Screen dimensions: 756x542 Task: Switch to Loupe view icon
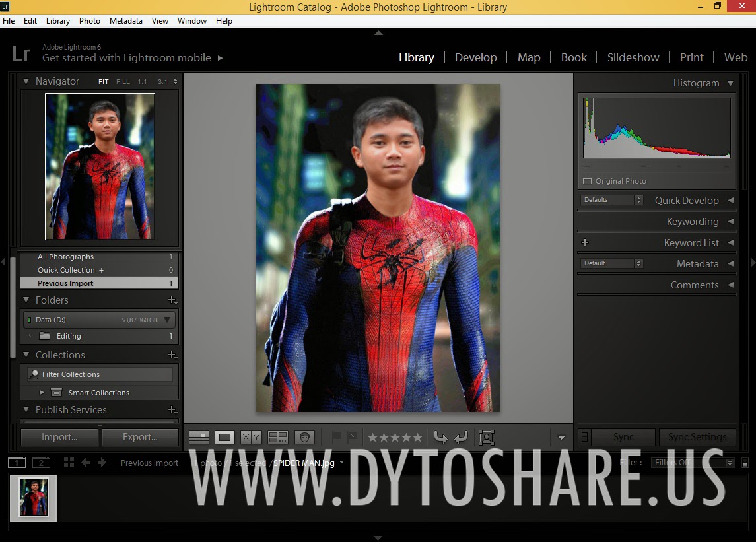[x=224, y=437]
